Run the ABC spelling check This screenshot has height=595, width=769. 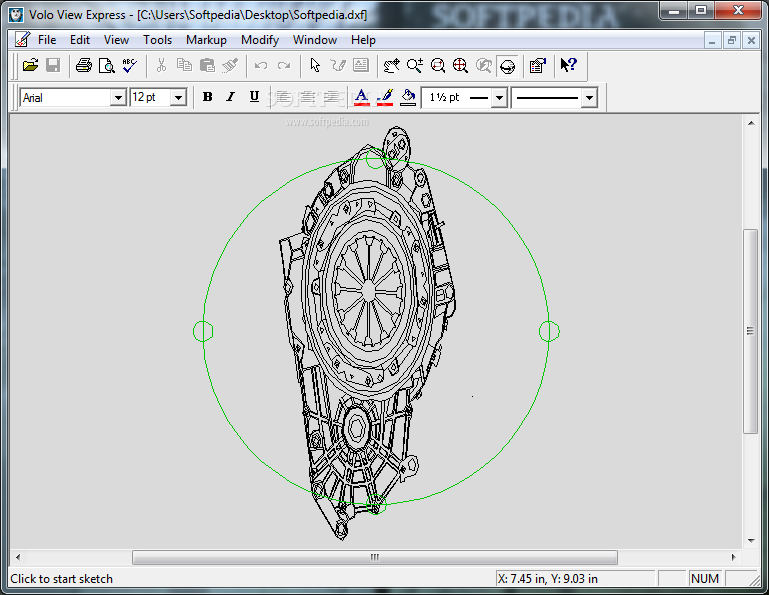130,65
